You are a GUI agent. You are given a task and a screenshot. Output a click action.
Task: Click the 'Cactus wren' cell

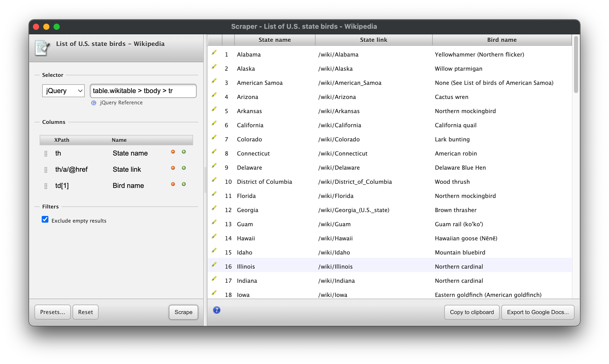click(x=451, y=97)
